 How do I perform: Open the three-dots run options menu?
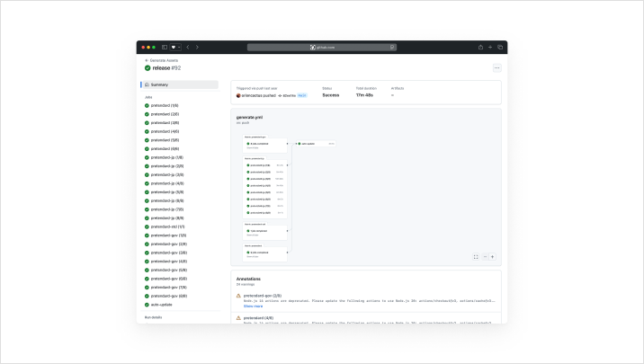(x=497, y=67)
